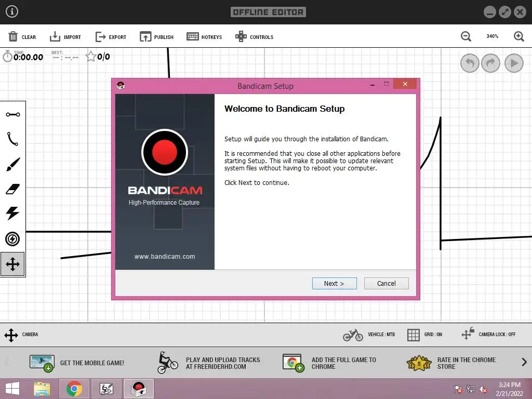Zoom out with the minus magnifier
The image size is (532, 399).
pyautogui.click(x=466, y=36)
